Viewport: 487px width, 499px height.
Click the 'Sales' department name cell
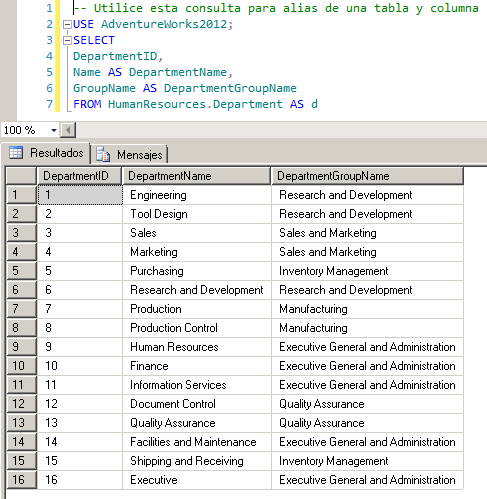tap(197, 233)
